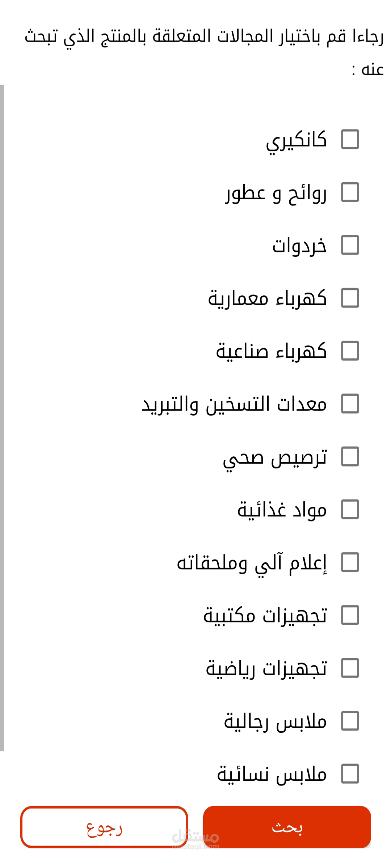Tick معدات التسخين والتبريد checkbox
Image resolution: width=391 pixels, height=868 pixels.
click(x=350, y=404)
